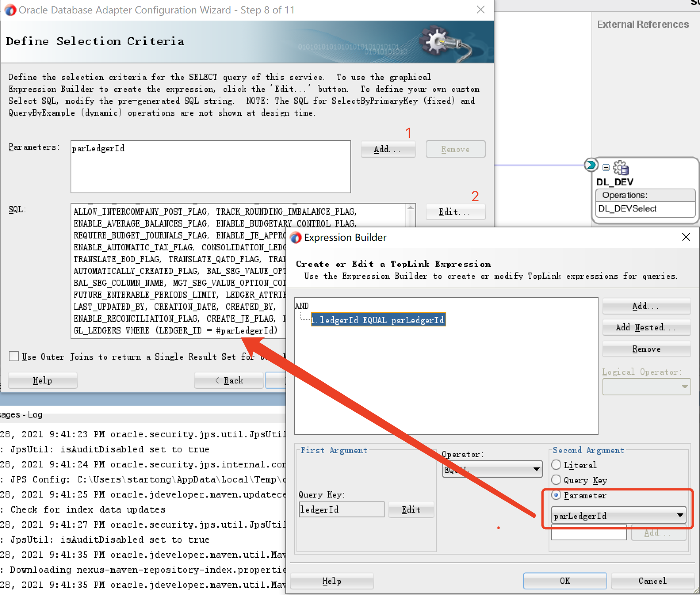Choose the Literal radio button
The height and width of the screenshot is (595, 700).
(557, 465)
